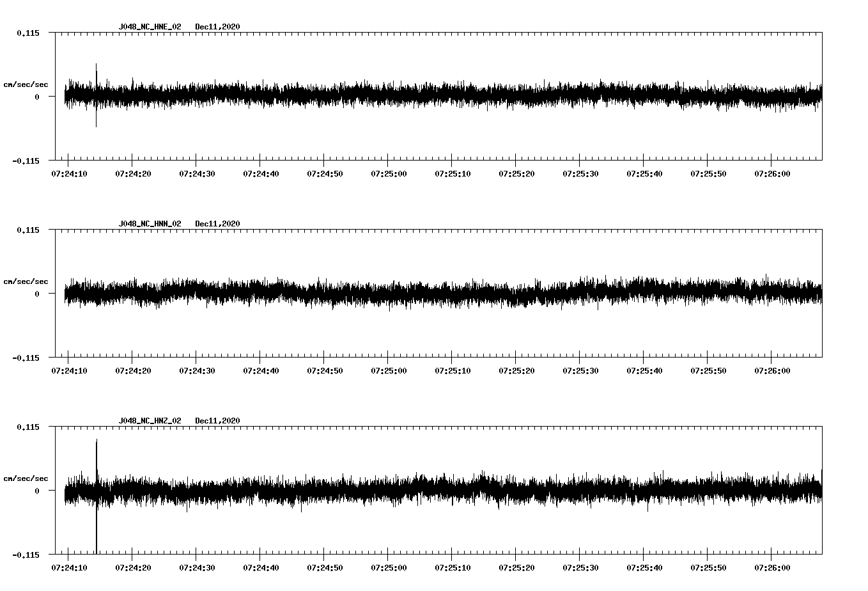Click the cm/sec/sec axis label of top plot
This screenshot has width=868, height=591.
tap(26, 84)
